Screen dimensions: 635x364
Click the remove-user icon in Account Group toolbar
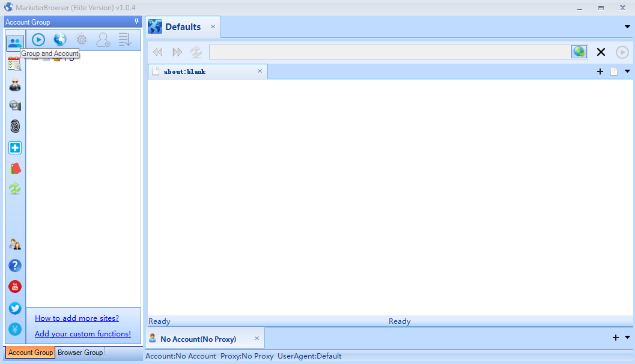point(103,40)
